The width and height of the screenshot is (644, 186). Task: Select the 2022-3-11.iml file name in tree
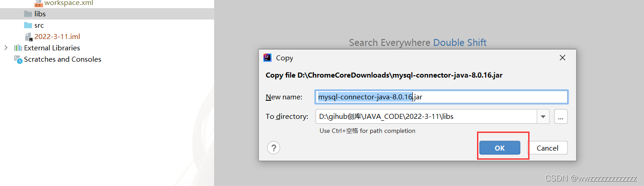pyautogui.click(x=57, y=37)
